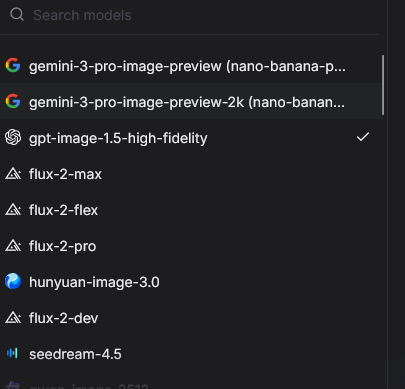
Task: Click the Google logo beside gemini-3-pro-image-preview-2k
Action: [x=13, y=101]
